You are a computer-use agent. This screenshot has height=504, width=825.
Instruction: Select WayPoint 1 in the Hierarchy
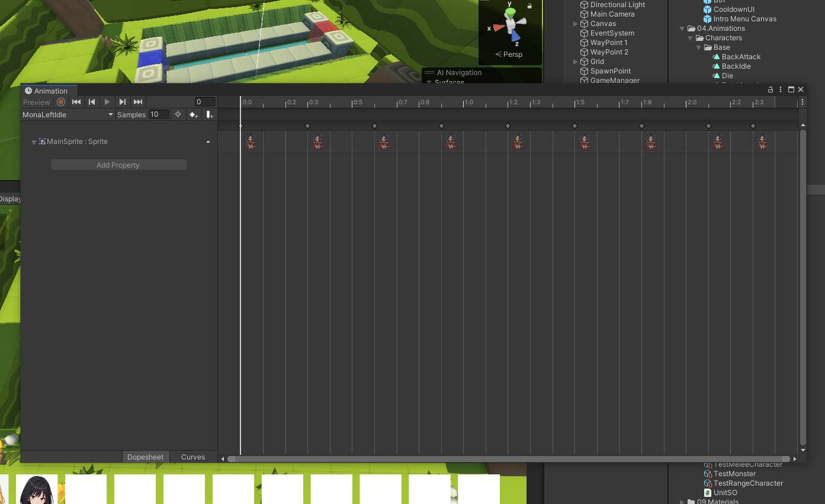[x=609, y=43]
